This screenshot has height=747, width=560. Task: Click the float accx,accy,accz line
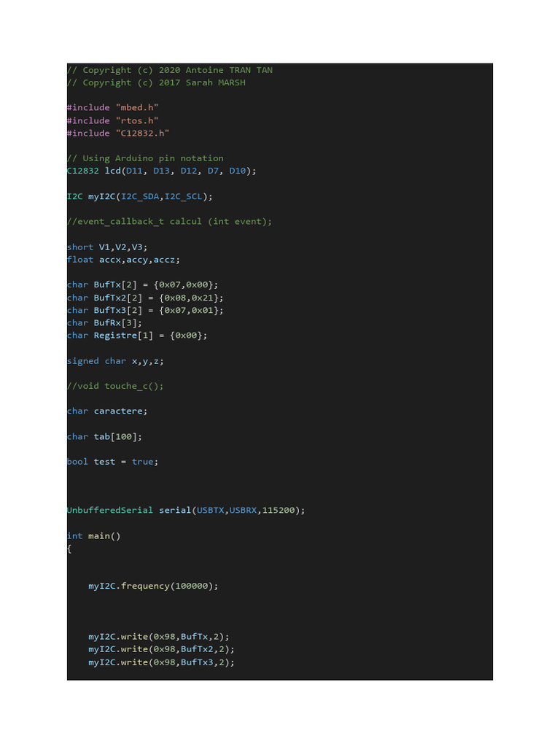click(123, 260)
